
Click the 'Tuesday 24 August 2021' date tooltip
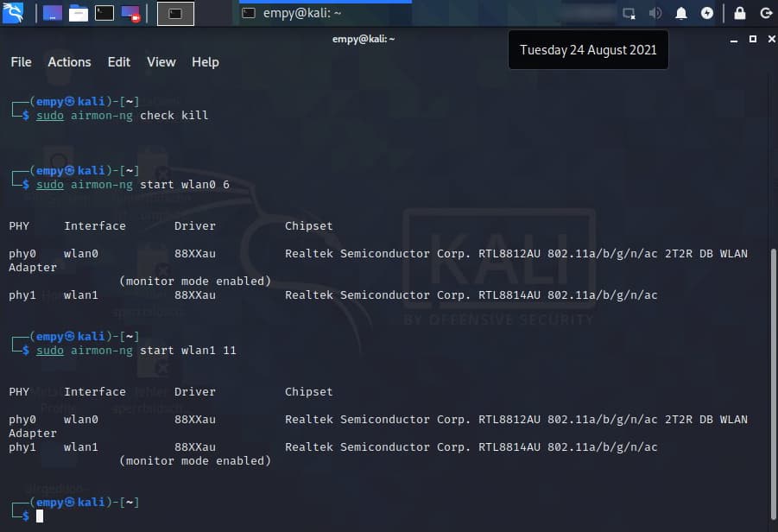click(588, 49)
